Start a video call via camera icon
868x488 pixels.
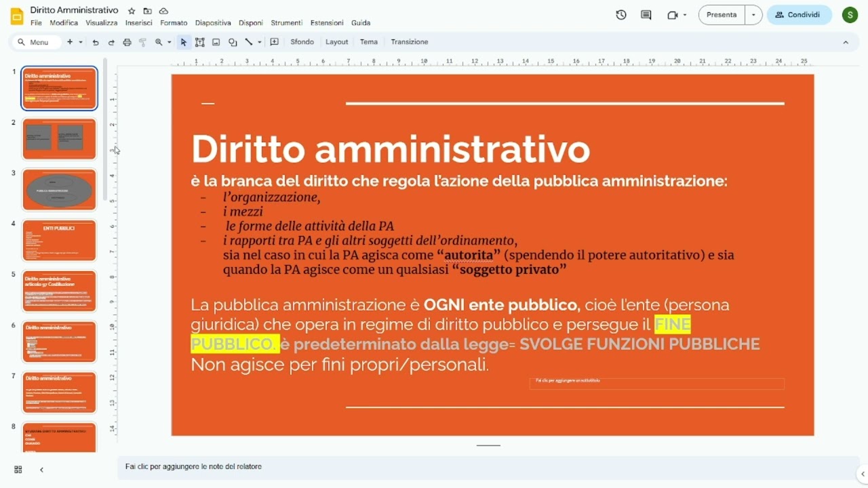673,15
